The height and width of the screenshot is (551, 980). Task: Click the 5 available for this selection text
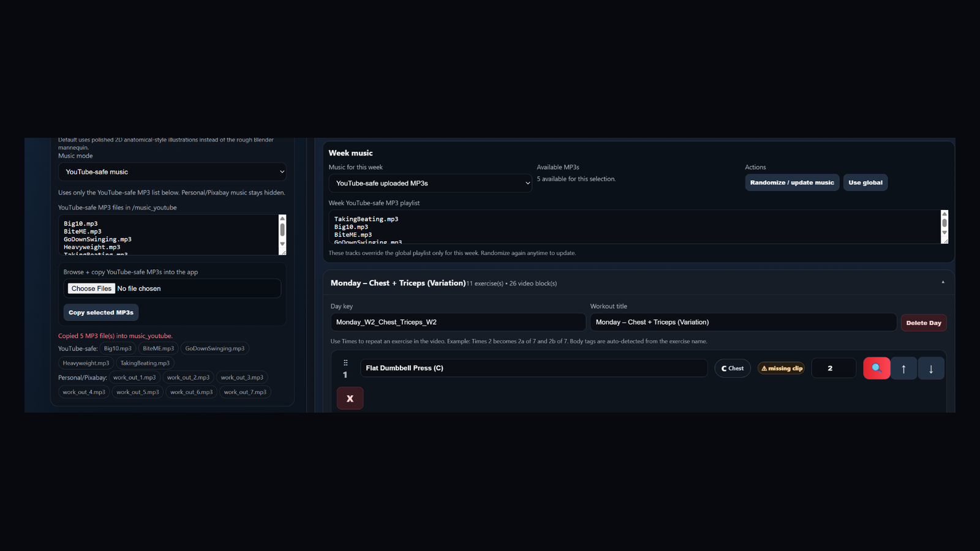coord(576,179)
